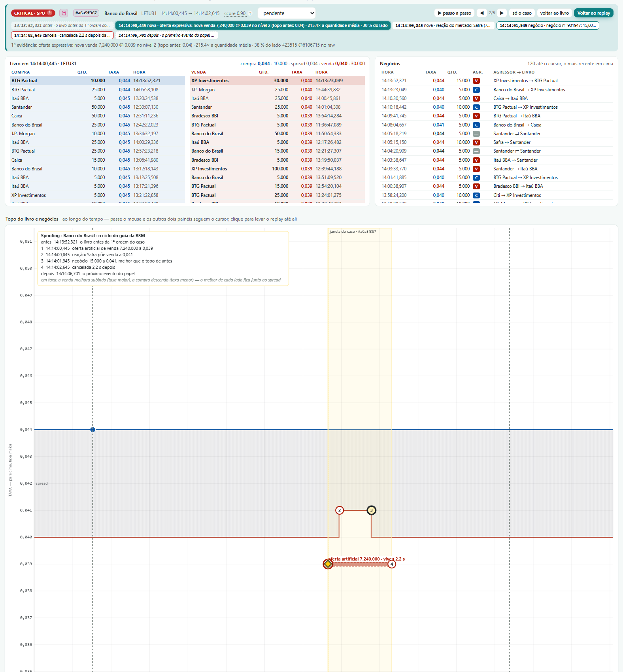Screen dimensions: 623x672
Task: Click the question mark beside score 0.90
Action: pyautogui.click(x=250, y=13)
